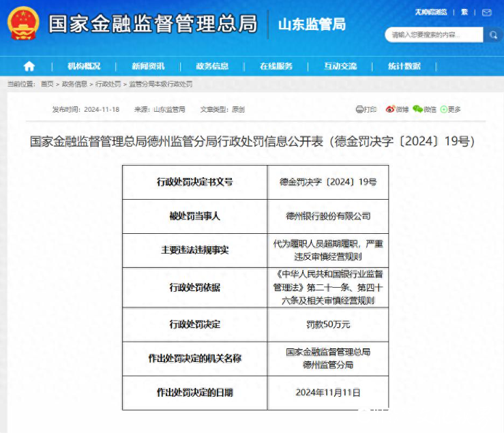Select the 作出处罚决定的日期 header cell
This screenshot has height=437, width=504.
(195, 393)
